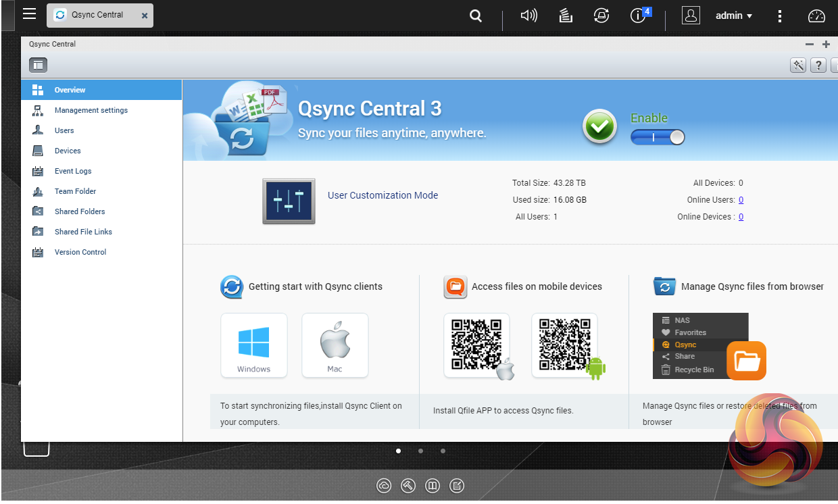Screen dimensions: 838x504
Task: Open the admin account dropdown
Action: 734,16
